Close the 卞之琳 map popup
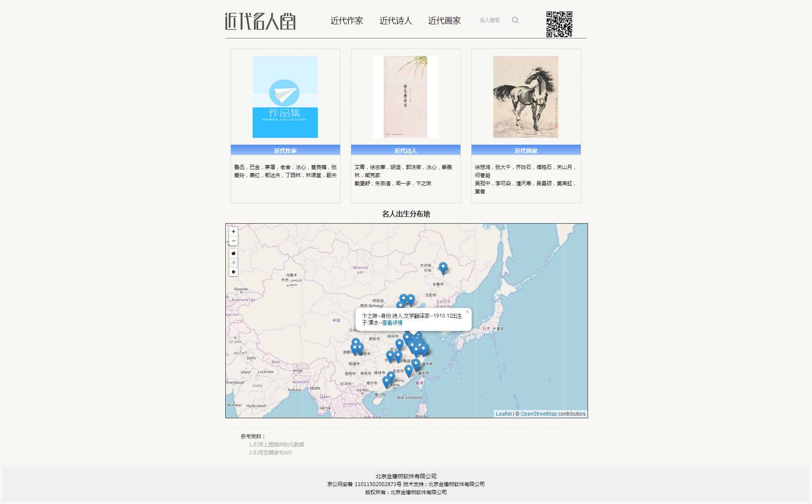The image size is (812, 504). [467, 312]
